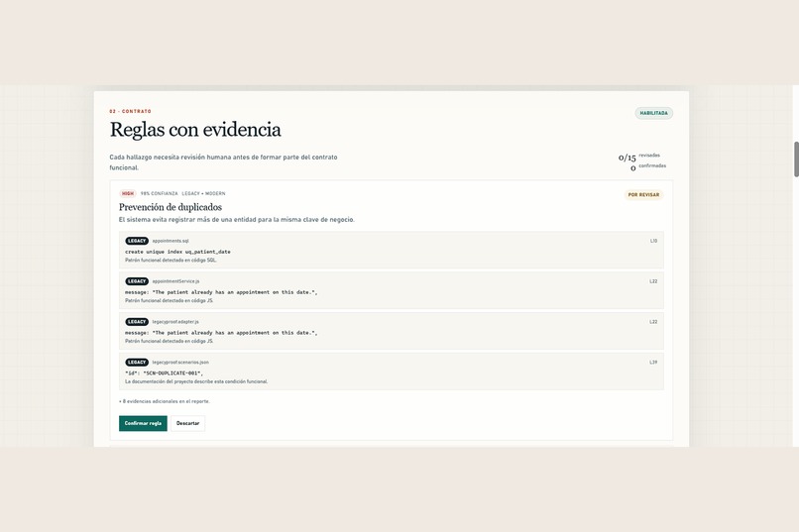The height and width of the screenshot is (532, 799).
Task: Click the code line "create unique index uq_patient_date"
Action: click(177, 252)
